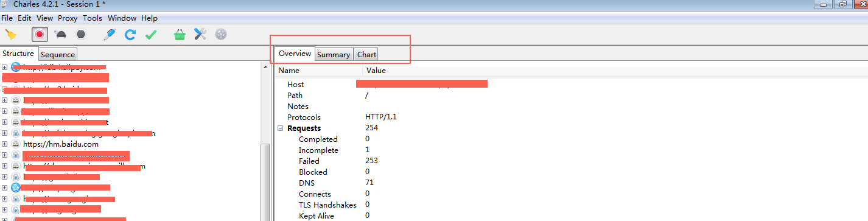Click the 71 DNS value

click(369, 183)
